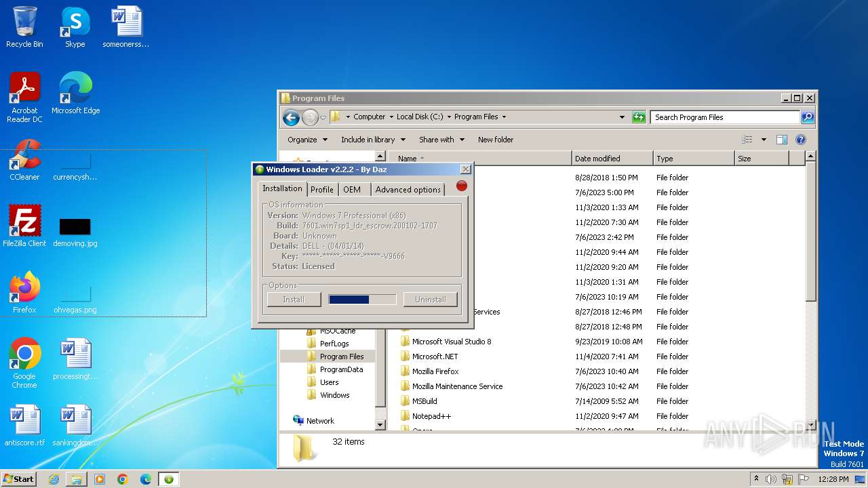Screen dimensions: 868x488
Task: Launch Microsoft Edge desktop shortcut
Action: pyautogui.click(x=75, y=93)
